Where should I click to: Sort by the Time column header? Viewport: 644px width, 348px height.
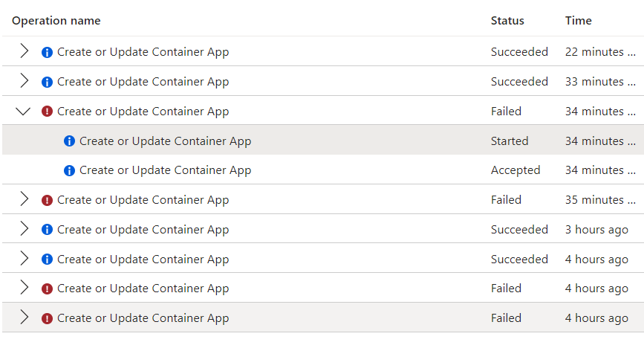click(x=579, y=21)
